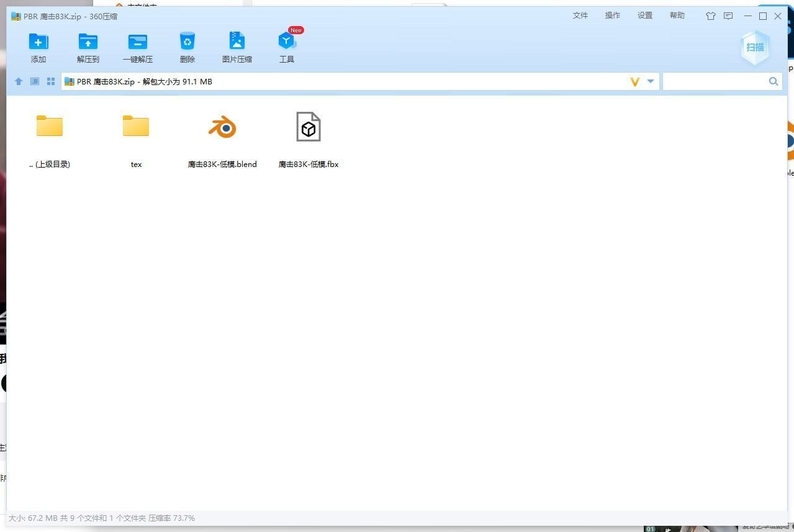Click the 添加 (Add) toolbar icon
Viewport: 794px width, 532px height.
pos(38,42)
